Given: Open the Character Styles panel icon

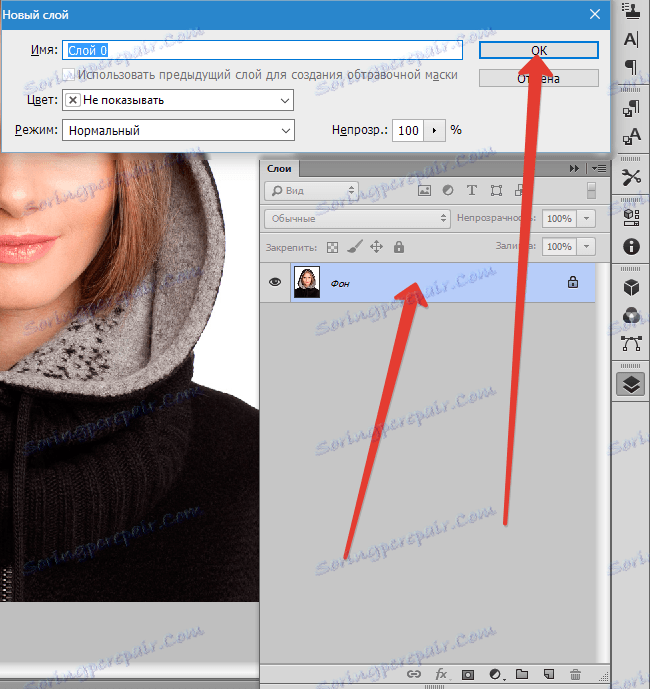Looking at the screenshot, I should coord(632,136).
